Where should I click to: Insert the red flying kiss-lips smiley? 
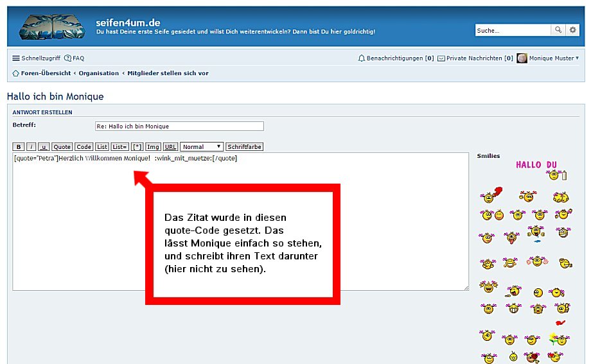point(560,322)
